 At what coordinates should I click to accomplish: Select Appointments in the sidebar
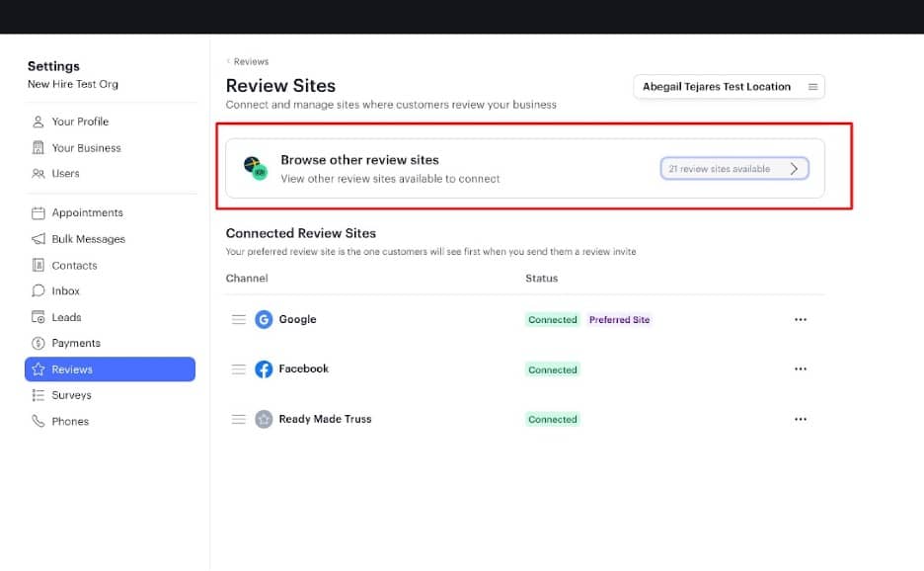87,212
